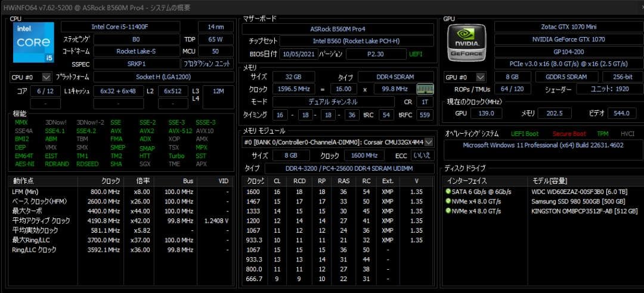
Task: Click the Socket H (LGA1200) platform field
Action: [163, 77]
